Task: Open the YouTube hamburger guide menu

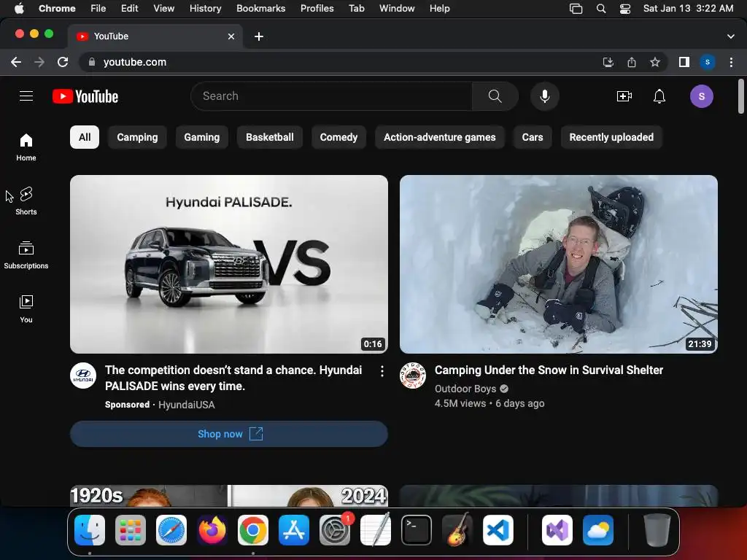Action: (x=26, y=96)
